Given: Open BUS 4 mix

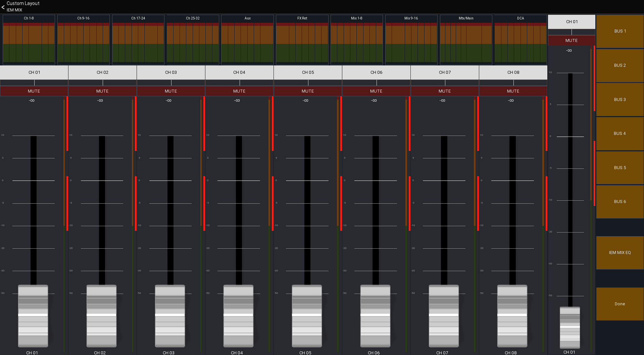Looking at the screenshot, I should point(620,133).
